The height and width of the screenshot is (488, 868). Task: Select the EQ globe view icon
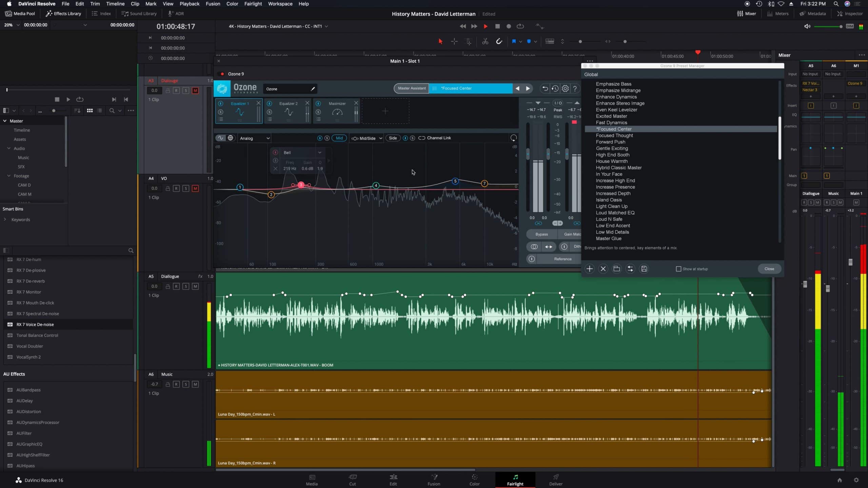231,138
